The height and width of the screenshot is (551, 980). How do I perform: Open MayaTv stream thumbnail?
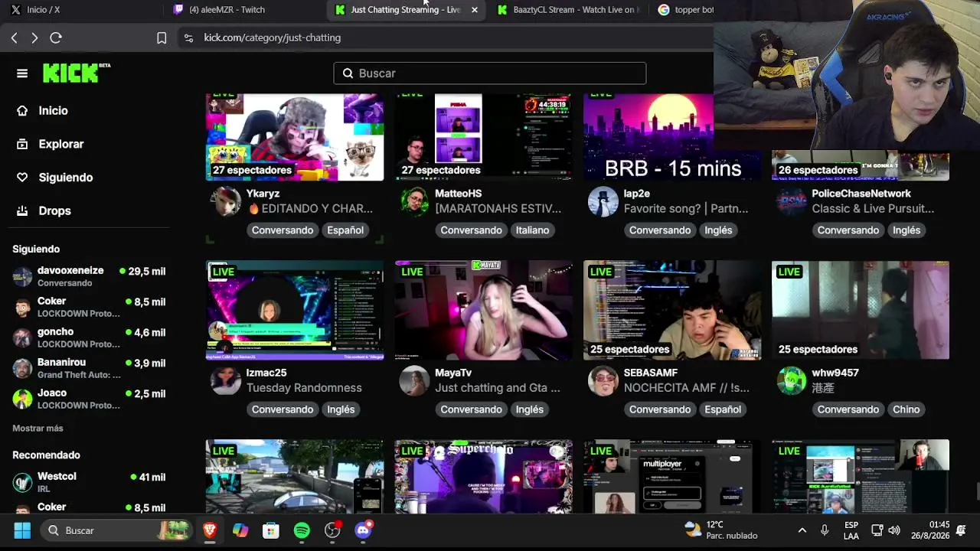tap(483, 310)
